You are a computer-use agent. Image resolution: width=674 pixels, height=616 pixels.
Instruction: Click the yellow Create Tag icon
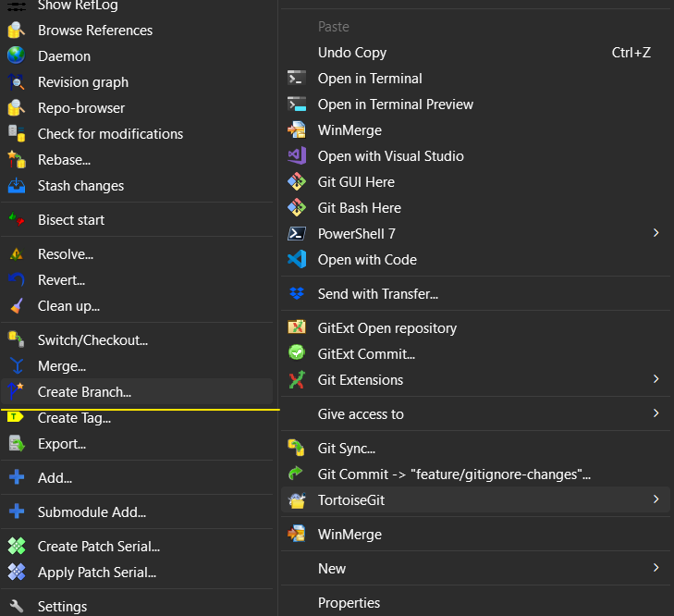pyautogui.click(x=16, y=417)
